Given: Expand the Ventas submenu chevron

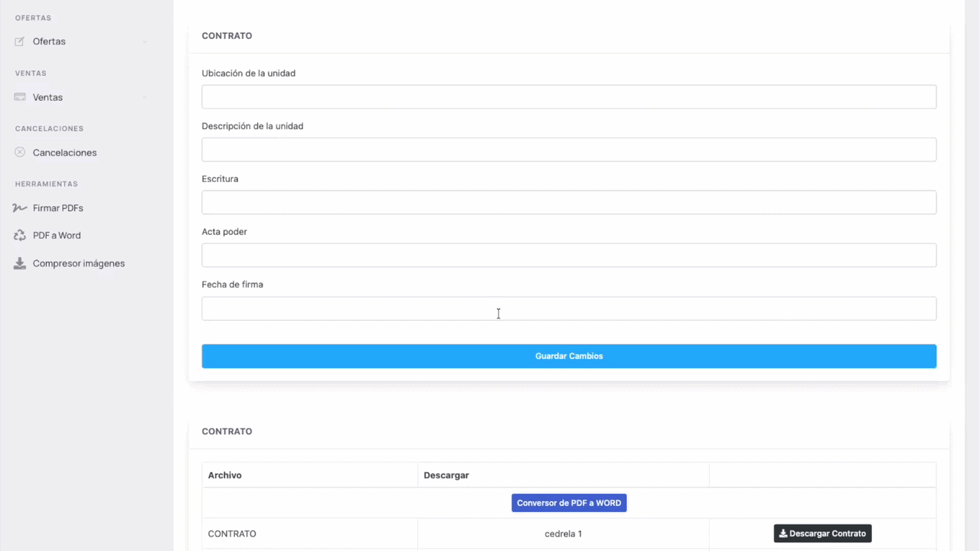Looking at the screenshot, I should (x=145, y=97).
